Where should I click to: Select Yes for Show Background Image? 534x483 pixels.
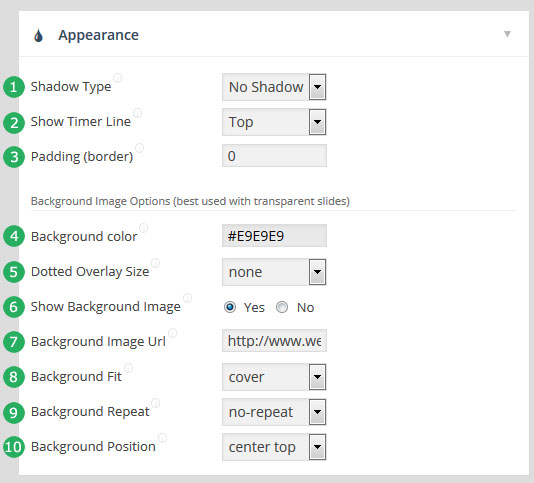click(230, 307)
